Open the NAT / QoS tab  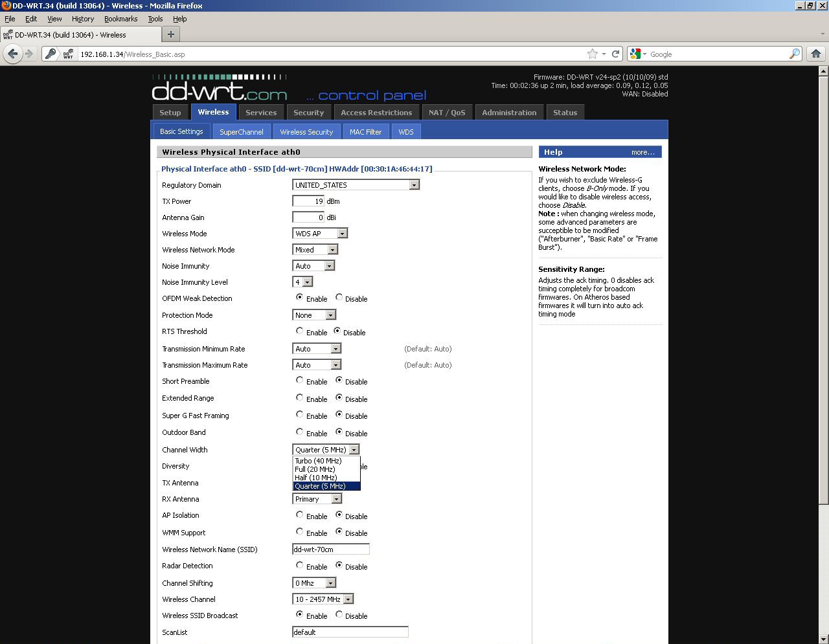tap(447, 112)
